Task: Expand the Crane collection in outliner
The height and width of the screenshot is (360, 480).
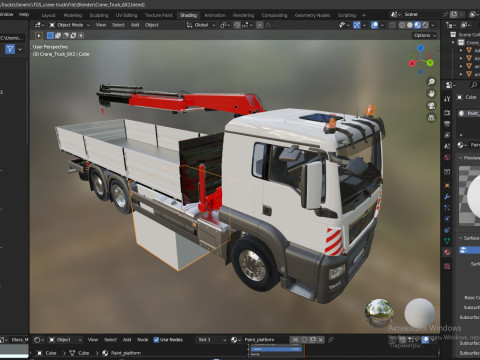Action: (x=453, y=42)
